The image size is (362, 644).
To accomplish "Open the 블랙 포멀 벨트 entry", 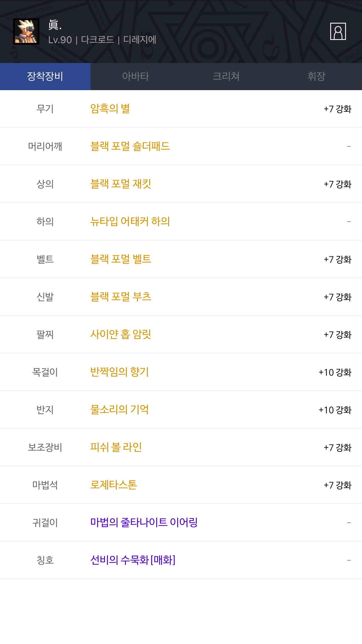I will click(121, 259).
